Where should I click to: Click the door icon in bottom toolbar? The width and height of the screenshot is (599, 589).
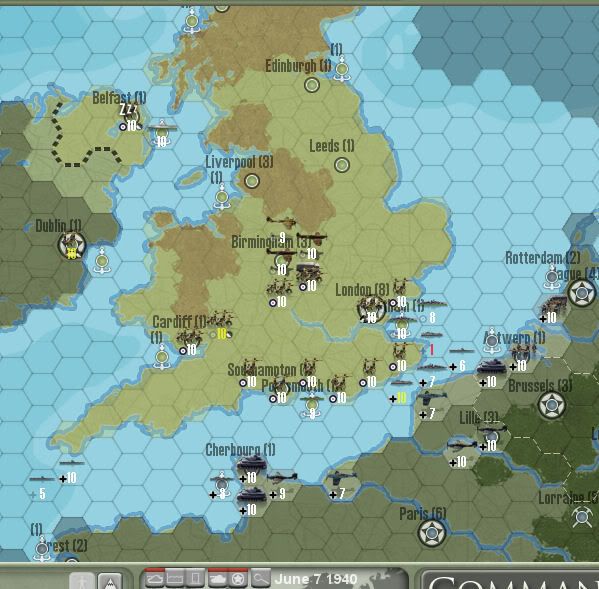click(195, 579)
